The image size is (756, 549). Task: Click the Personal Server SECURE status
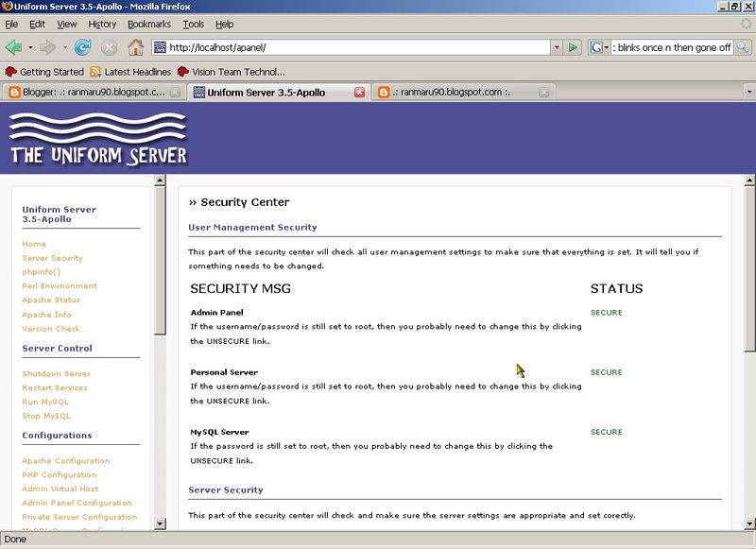point(607,372)
